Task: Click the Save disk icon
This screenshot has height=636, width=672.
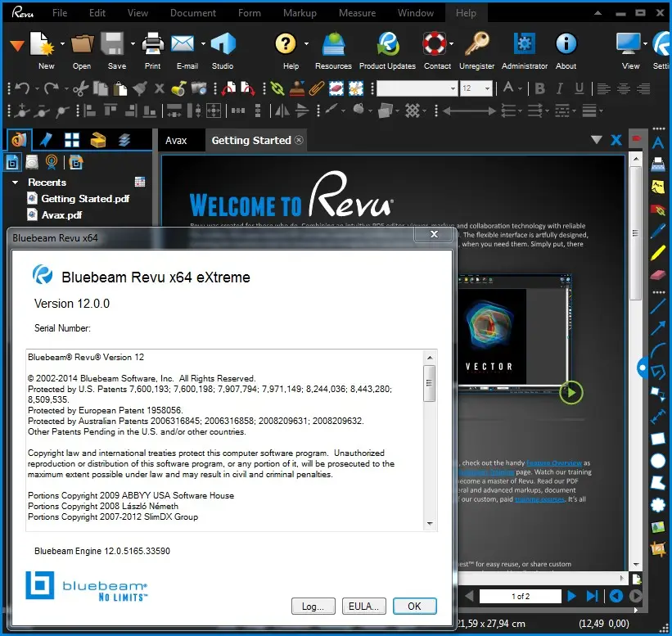Action: click(x=113, y=43)
